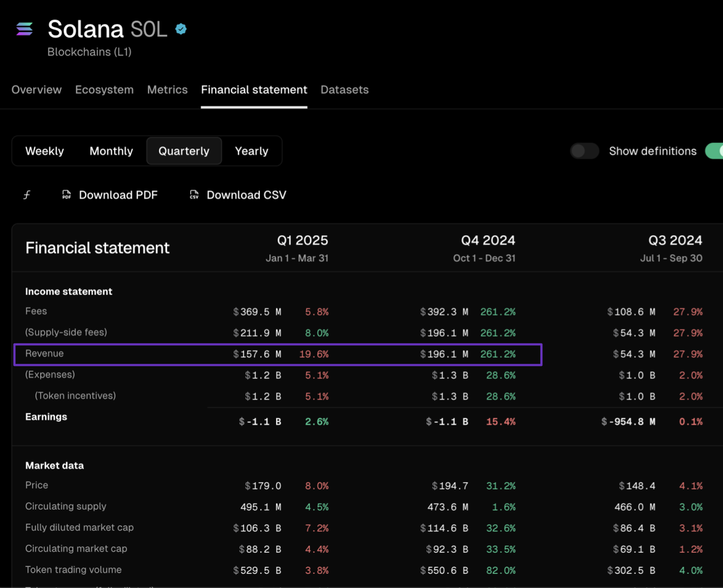Click the $369.5 M fees value
The image size is (723, 588).
pyautogui.click(x=257, y=312)
